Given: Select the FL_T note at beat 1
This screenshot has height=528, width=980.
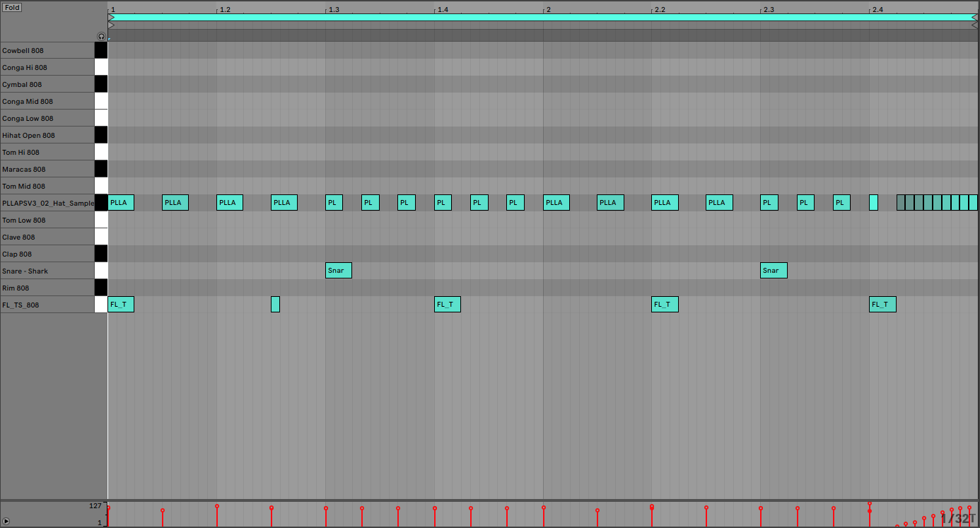Looking at the screenshot, I should 121,304.
